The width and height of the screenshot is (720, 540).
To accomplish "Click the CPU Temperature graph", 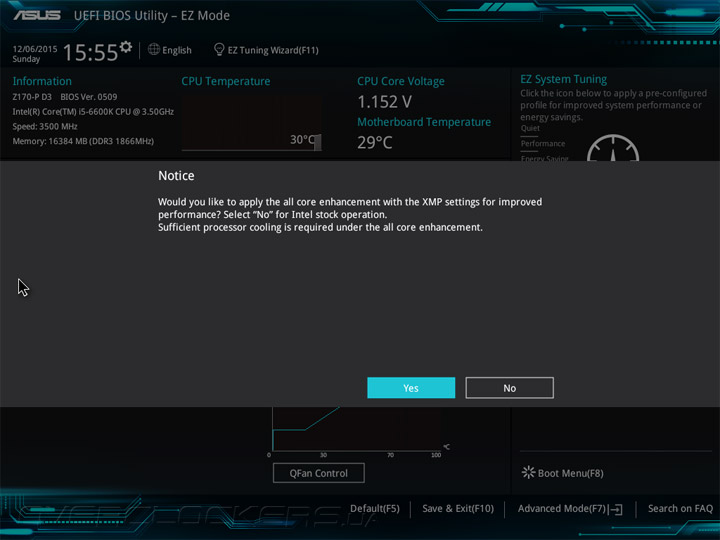I will [251, 123].
